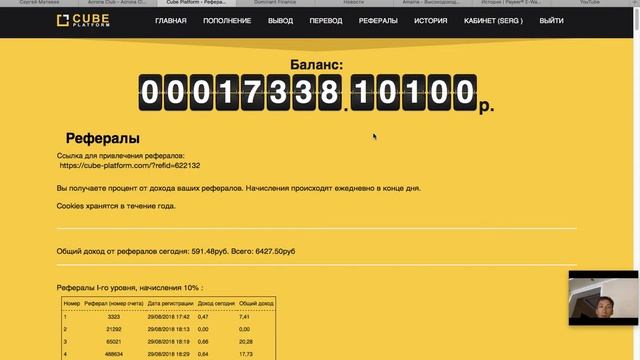Click the Доход сегодня column header
640x360 pixels.
click(216, 303)
